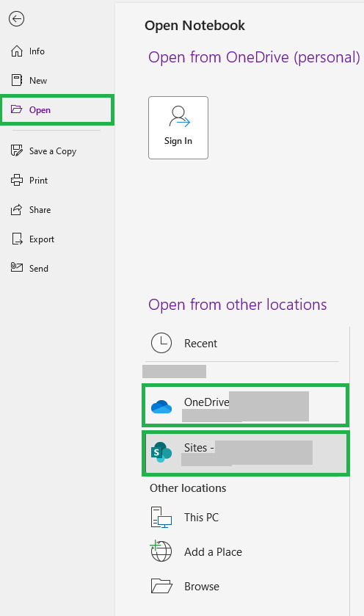Click the back arrow icon
This screenshot has height=616, width=364.
(16, 19)
